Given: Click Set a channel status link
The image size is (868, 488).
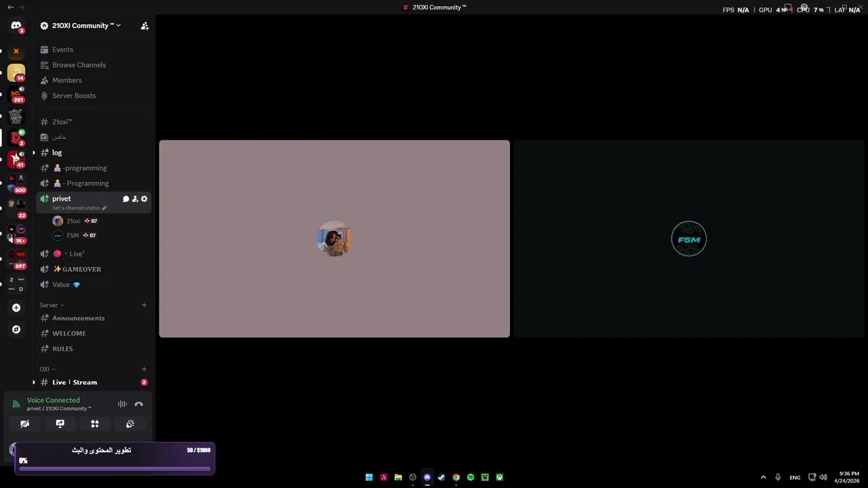Looking at the screenshot, I should 76,208.
